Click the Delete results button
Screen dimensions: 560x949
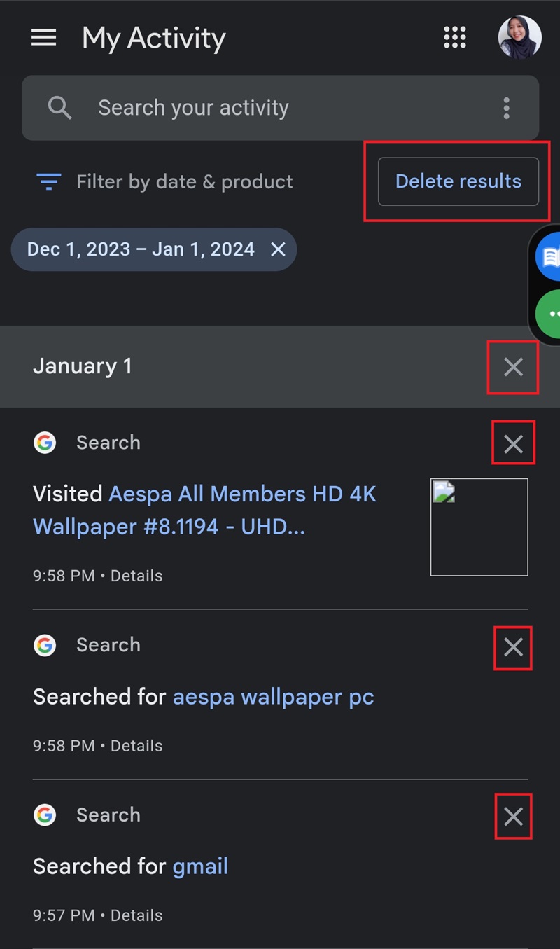coord(458,181)
